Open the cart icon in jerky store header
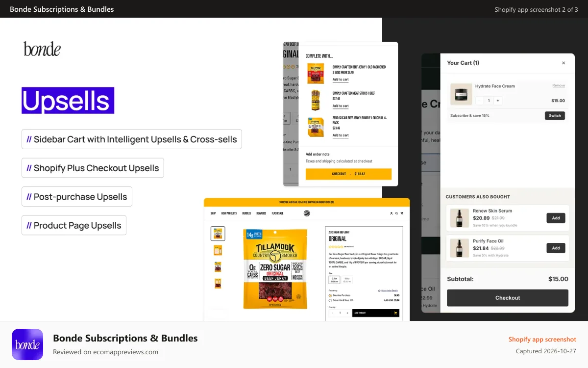Viewport: 588px width, 368px height. tap(402, 213)
